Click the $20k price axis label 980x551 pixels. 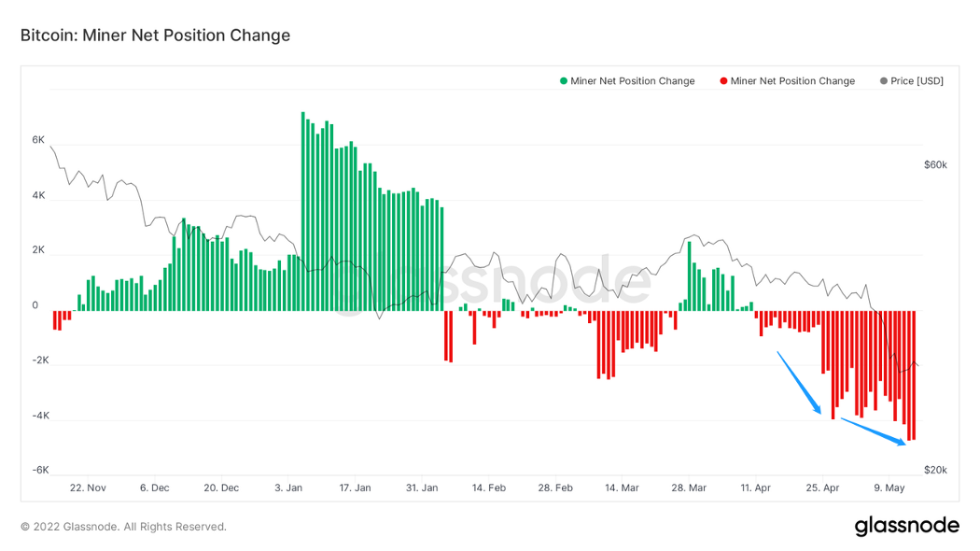click(x=935, y=470)
